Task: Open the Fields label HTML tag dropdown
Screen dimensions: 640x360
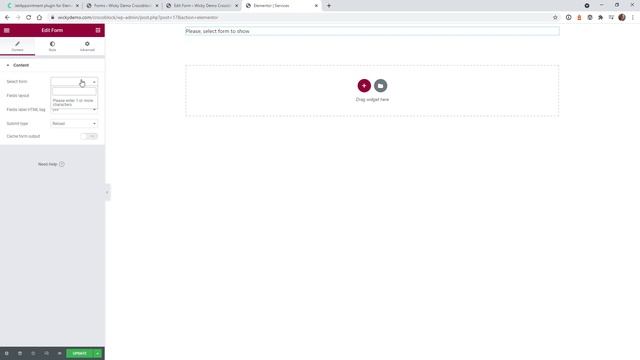Action: tap(74, 109)
